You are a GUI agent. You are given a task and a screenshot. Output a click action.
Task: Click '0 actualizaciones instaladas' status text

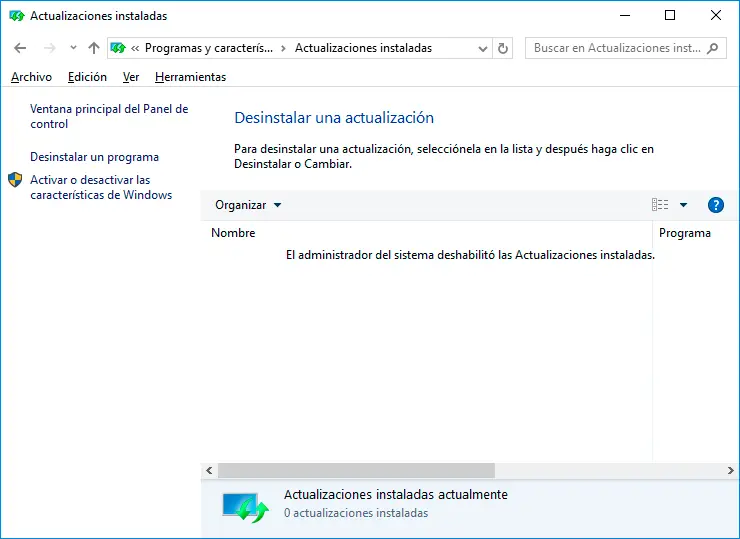(x=356, y=513)
